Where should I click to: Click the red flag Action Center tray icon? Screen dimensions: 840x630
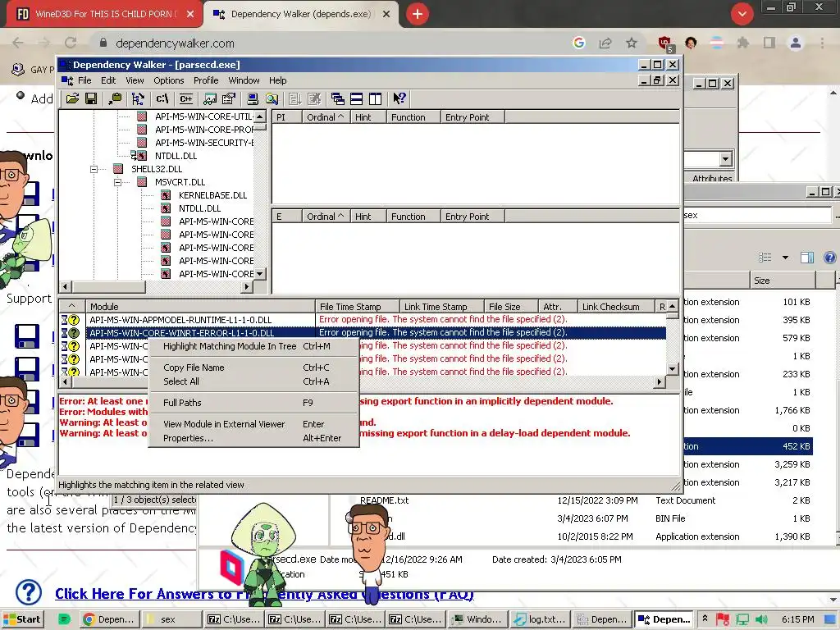723,619
